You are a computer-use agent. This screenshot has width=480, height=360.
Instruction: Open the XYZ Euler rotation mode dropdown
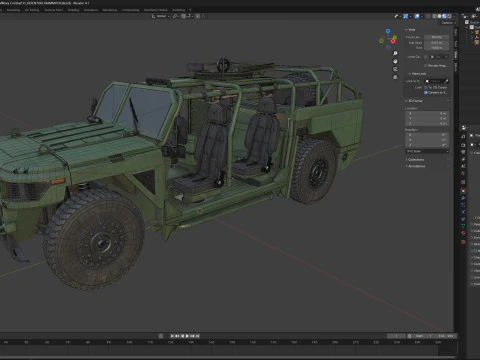[x=427, y=151]
